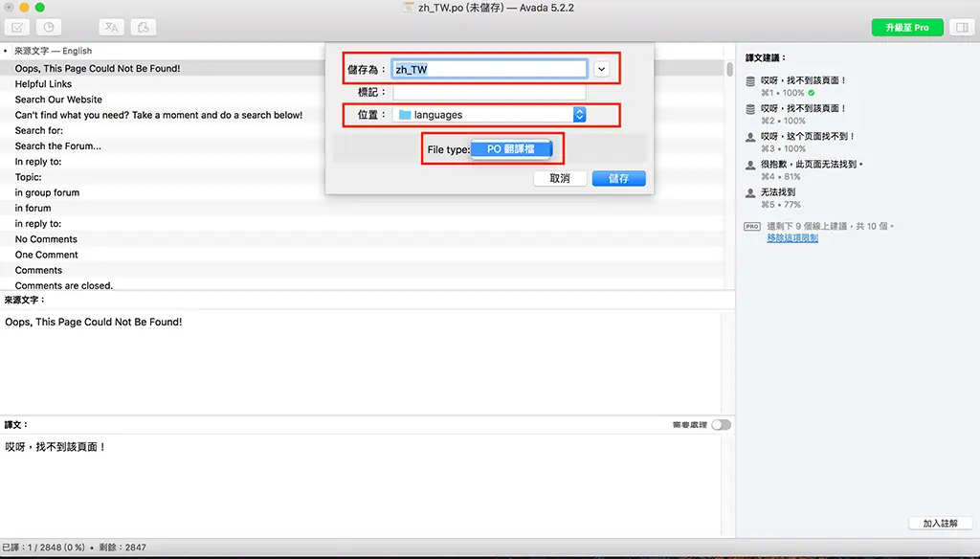This screenshot has height=559, width=980.
Task: Select the "One Comment" row
Action: click(x=363, y=255)
